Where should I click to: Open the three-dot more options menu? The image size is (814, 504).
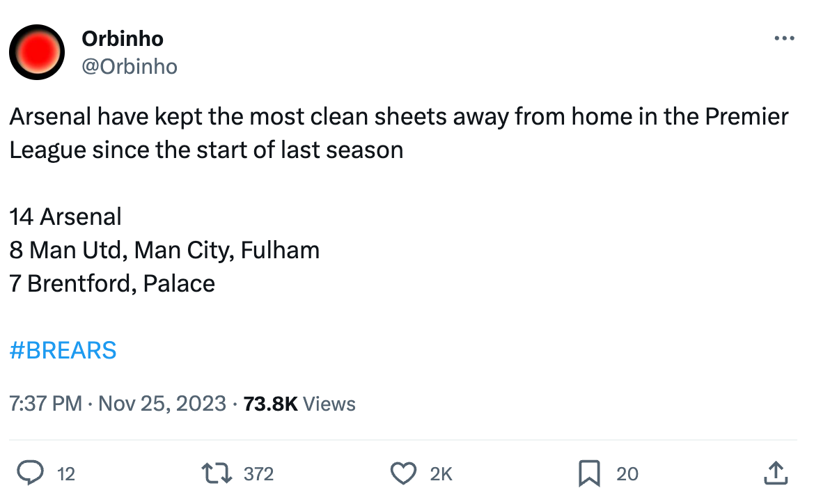pos(784,39)
